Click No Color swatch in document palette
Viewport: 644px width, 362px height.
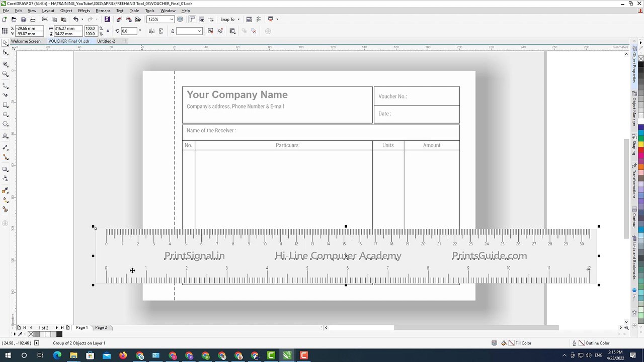(x=31, y=334)
